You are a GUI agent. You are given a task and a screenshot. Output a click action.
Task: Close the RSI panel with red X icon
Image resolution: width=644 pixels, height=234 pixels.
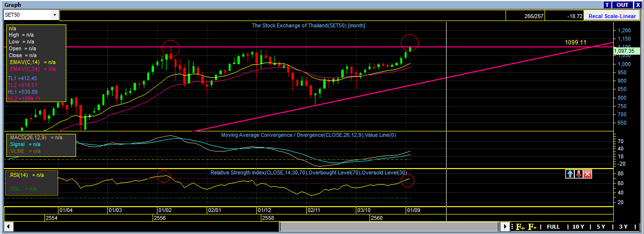tap(587, 174)
